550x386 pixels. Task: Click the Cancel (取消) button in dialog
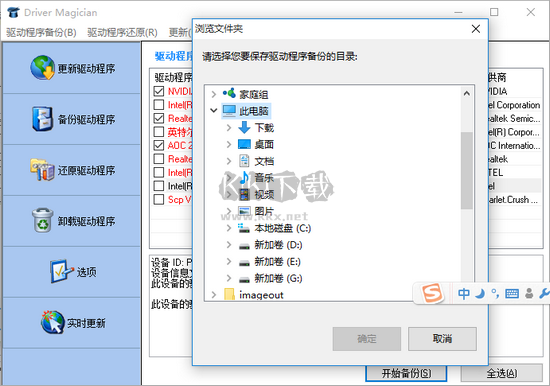coord(442,339)
